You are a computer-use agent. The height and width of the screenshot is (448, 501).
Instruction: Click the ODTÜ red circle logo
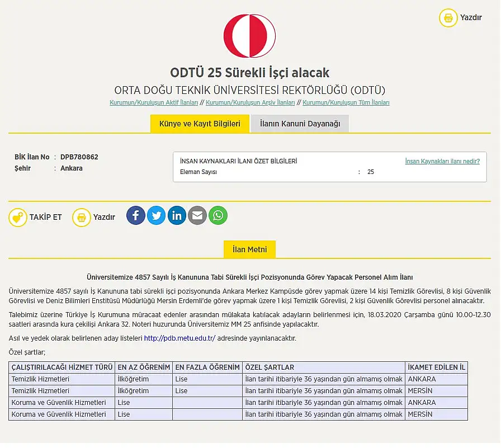(x=249, y=36)
